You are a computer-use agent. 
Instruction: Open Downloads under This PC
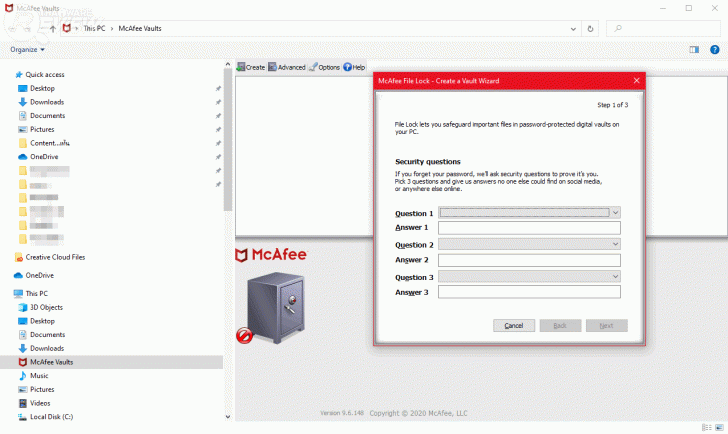coord(47,348)
